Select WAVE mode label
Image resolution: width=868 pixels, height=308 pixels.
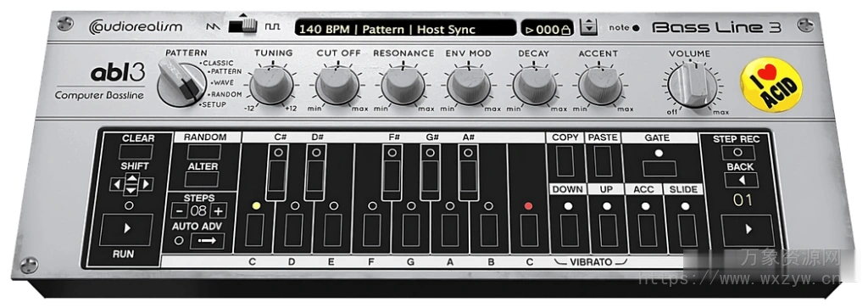pos(223,82)
